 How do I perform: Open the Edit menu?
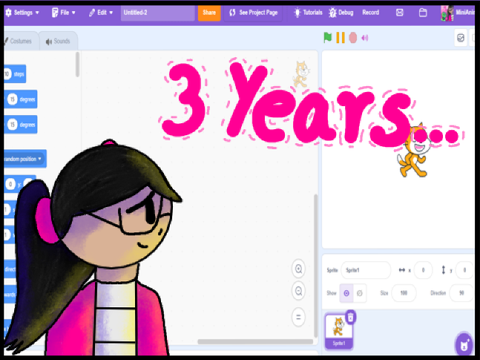pyautogui.click(x=101, y=13)
